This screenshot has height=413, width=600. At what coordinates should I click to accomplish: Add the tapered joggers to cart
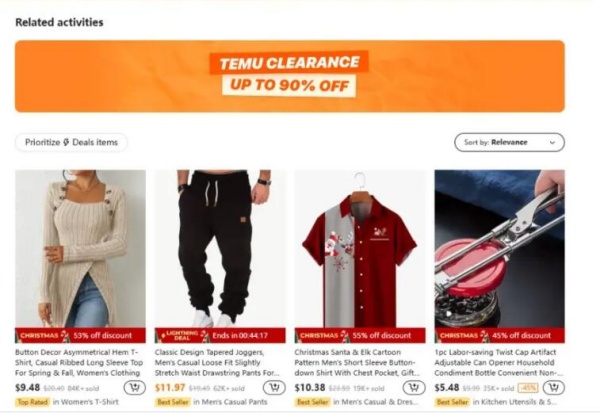pyautogui.click(x=274, y=388)
